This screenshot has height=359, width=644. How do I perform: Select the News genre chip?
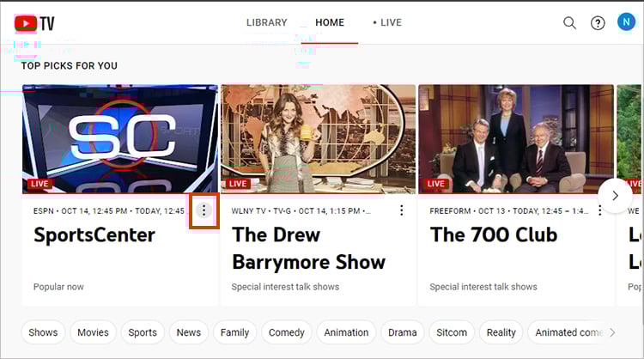(x=189, y=332)
